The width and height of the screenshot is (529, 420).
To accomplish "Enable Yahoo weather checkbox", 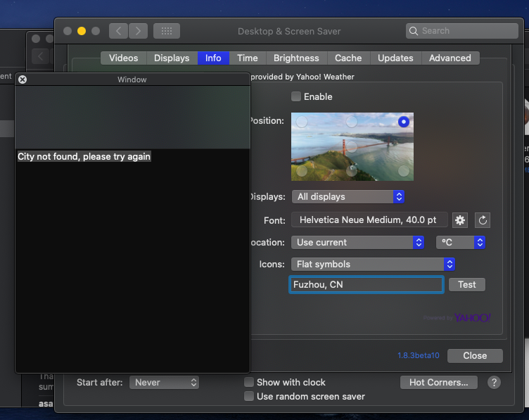I will [296, 96].
